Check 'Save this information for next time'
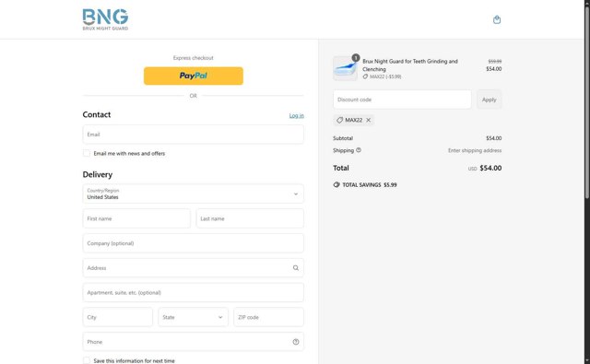 (87, 360)
